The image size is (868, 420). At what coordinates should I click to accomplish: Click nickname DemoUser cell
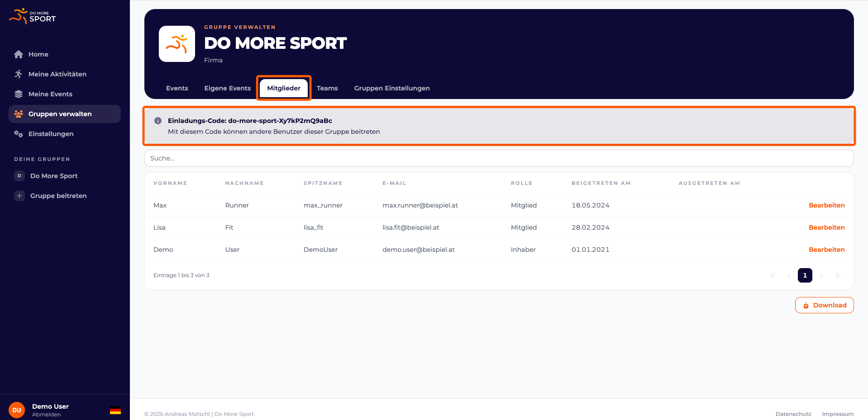click(x=320, y=250)
